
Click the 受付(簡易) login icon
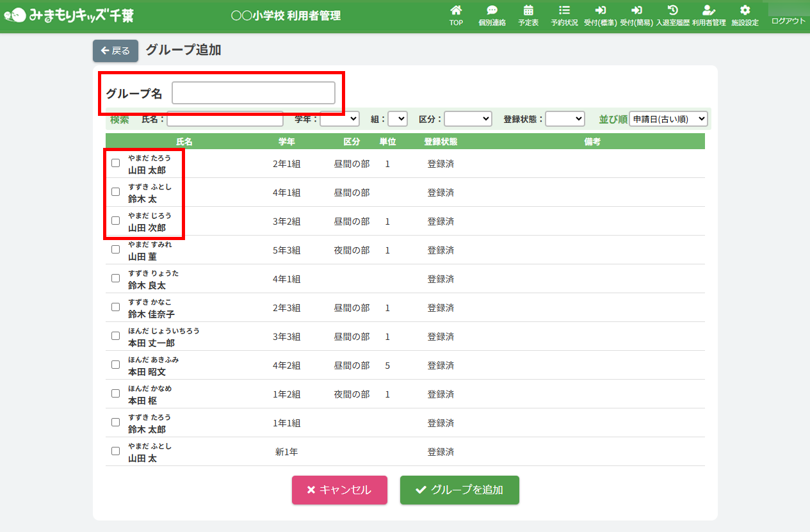(x=636, y=11)
